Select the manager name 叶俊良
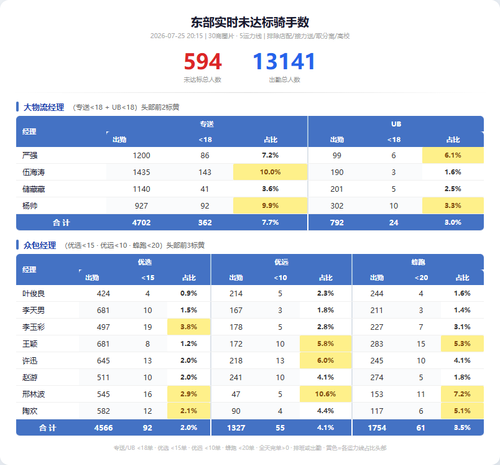The height and width of the screenshot is (465, 500). pos(33,294)
